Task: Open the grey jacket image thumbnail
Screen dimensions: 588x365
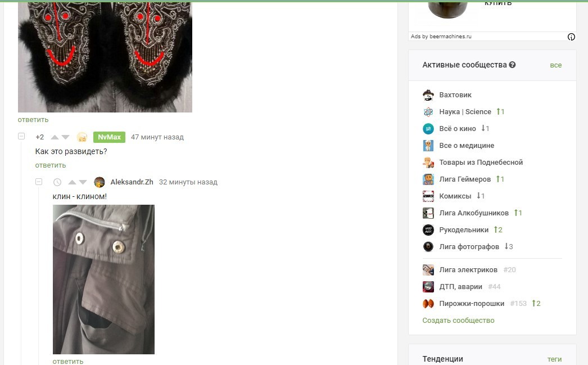Action: pos(103,280)
